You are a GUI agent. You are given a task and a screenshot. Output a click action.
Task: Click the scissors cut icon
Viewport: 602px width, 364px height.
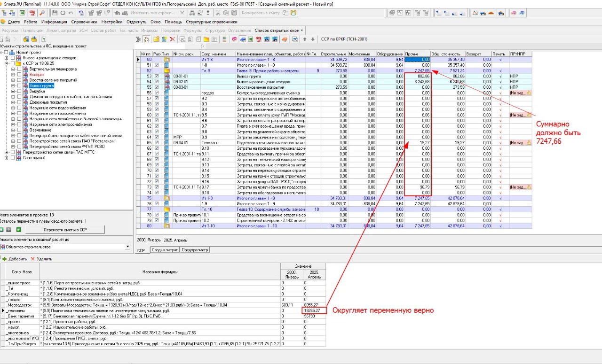pyautogui.click(x=218, y=13)
